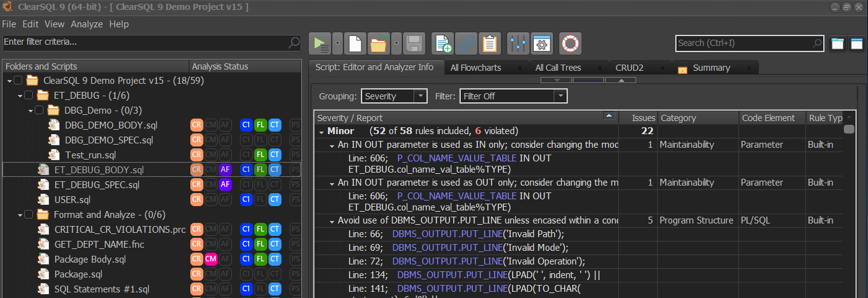Open the View menu
This screenshot has width=868, height=298.
tap(55, 24)
